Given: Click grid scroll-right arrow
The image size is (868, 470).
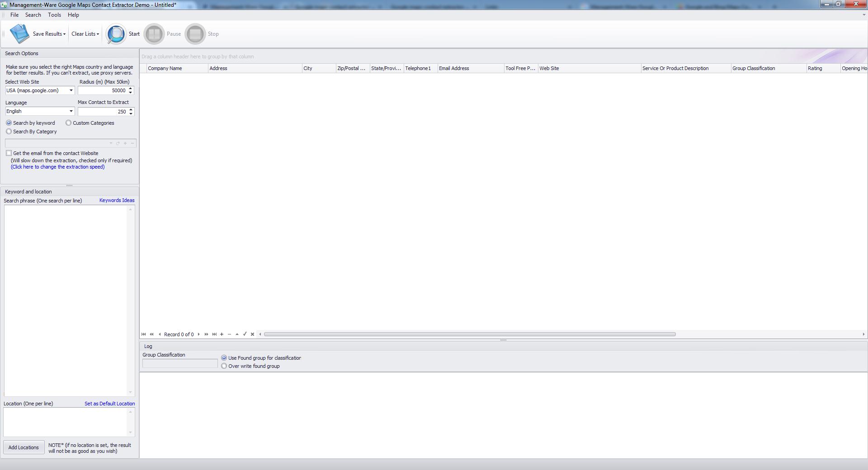Looking at the screenshot, I should point(863,334).
